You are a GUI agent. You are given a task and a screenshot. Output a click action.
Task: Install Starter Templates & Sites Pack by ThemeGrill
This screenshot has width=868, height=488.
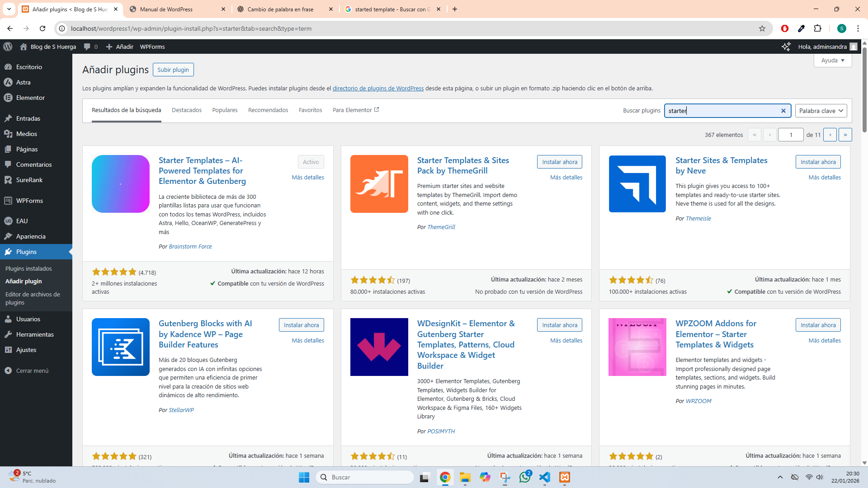tap(559, 162)
